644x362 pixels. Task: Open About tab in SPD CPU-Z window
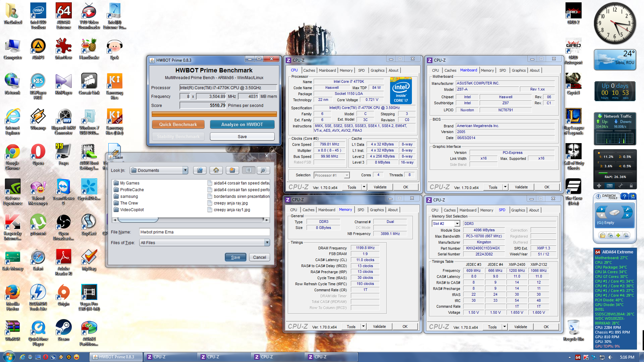534,210
